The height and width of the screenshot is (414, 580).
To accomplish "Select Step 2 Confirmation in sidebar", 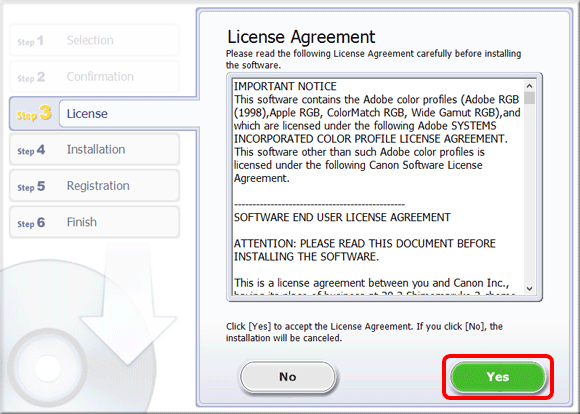I will click(95, 77).
